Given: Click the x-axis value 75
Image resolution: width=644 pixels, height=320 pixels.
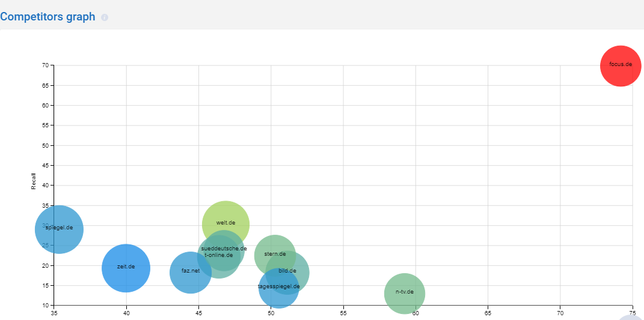Looking at the screenshot, I should tap(633, 313).
